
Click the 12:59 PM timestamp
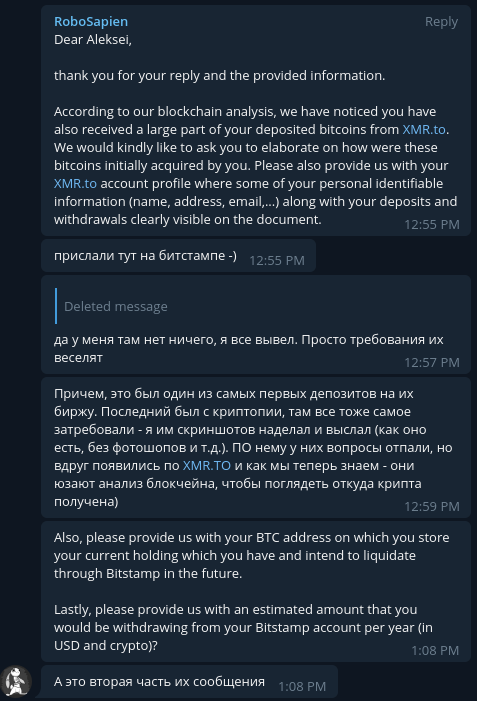coord(432,506)
